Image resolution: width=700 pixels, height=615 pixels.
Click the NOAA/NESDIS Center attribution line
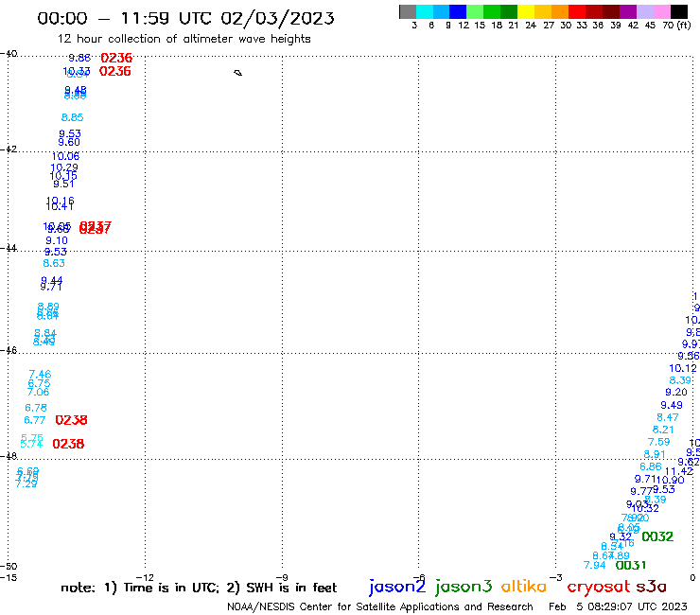380,607
